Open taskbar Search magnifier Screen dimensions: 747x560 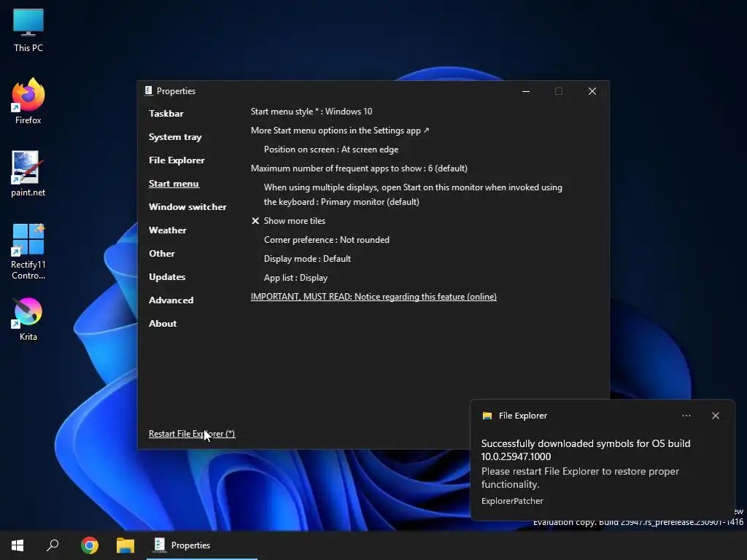(x=53, y=545)
